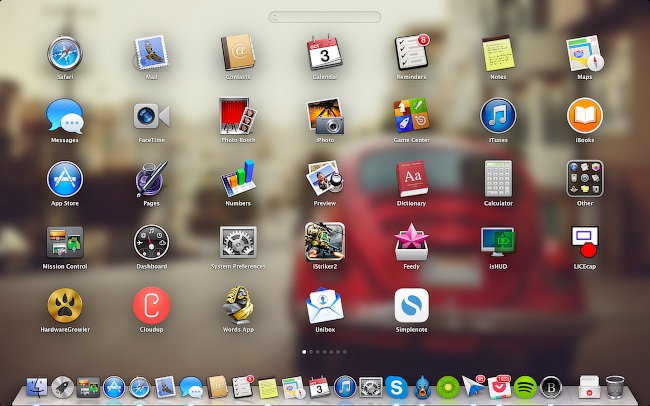Open Mission Control from the Dock
The width and height of the screenshot is (650, 406).
(88, 387)
